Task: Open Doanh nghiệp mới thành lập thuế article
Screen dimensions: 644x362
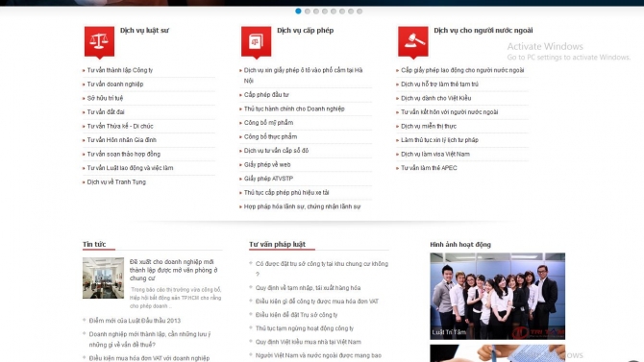Action: (150, 339)
